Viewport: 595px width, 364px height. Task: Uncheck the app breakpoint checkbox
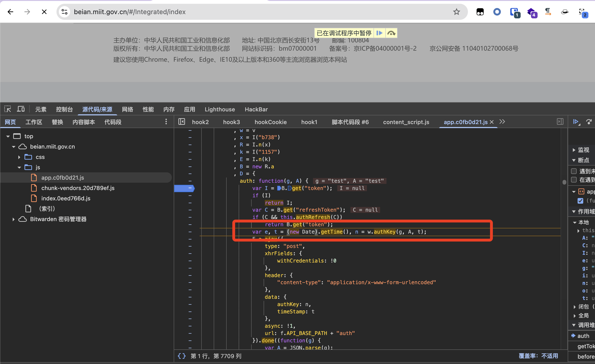pos(580,201)
